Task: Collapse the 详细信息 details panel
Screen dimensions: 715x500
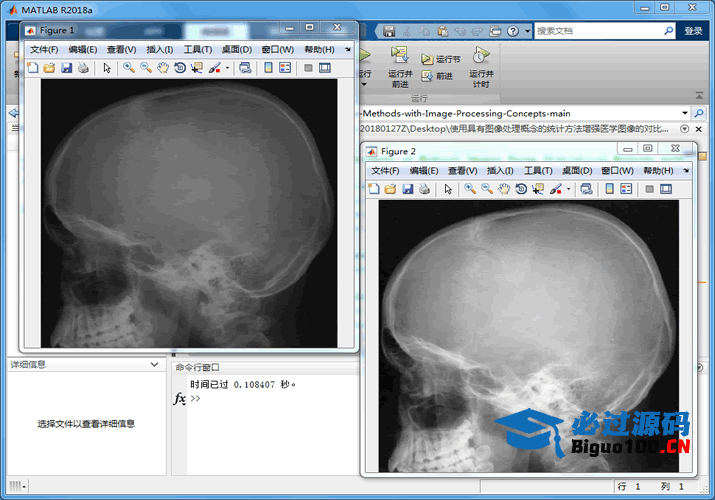Action: [154, 365]
